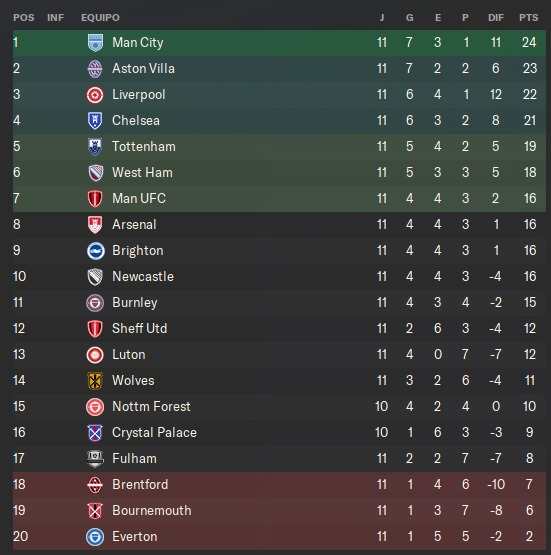Click the Everton club badge
This screenshot has height=555, width=551.
[x=95, y=537]
